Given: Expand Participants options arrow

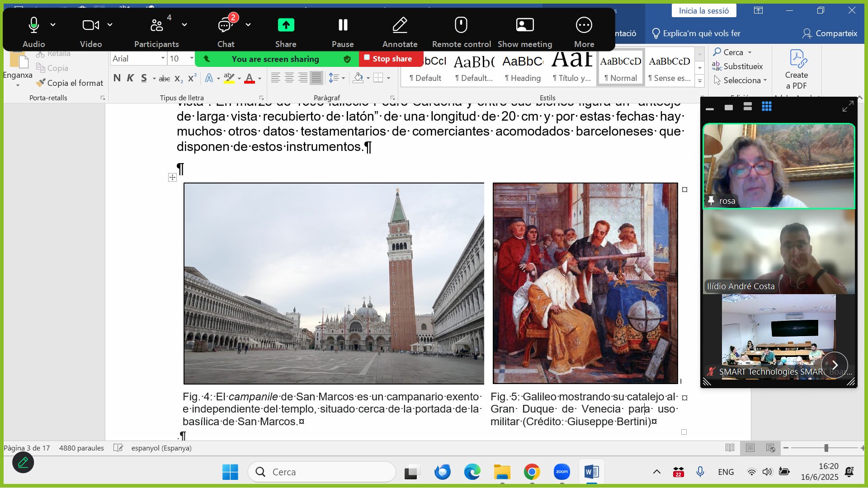Looking at the screenshot, I should pos(184,24).
